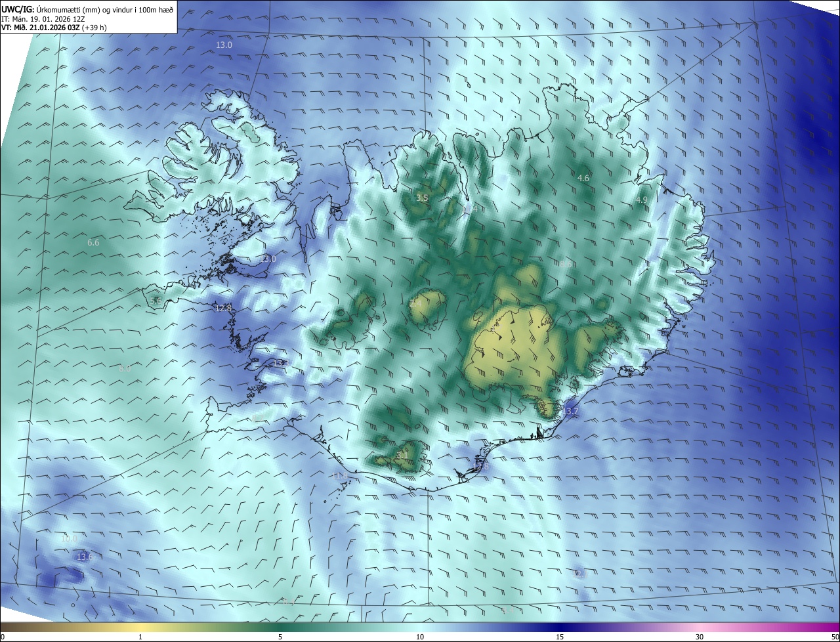This screenshot has width=840, height=642.
Task: Click the 11.8 value label on the map
Action: click(x=339, y=475)
